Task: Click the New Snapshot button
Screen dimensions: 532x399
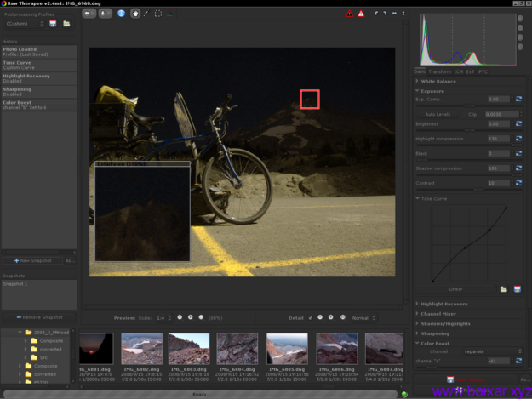Action: coord(32,260)
